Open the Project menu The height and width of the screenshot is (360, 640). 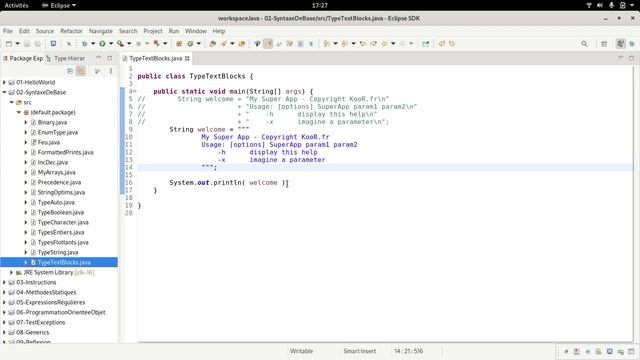click(153, 31)
